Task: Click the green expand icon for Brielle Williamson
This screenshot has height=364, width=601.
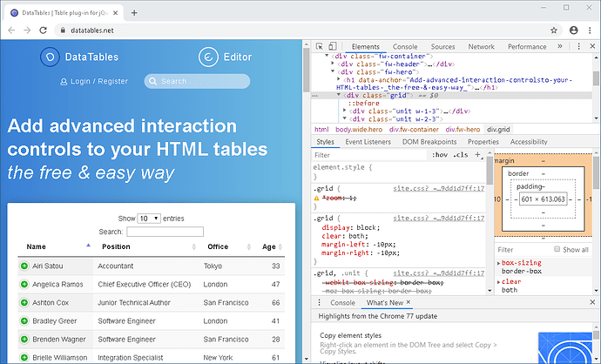Action: tap(24, 358)
